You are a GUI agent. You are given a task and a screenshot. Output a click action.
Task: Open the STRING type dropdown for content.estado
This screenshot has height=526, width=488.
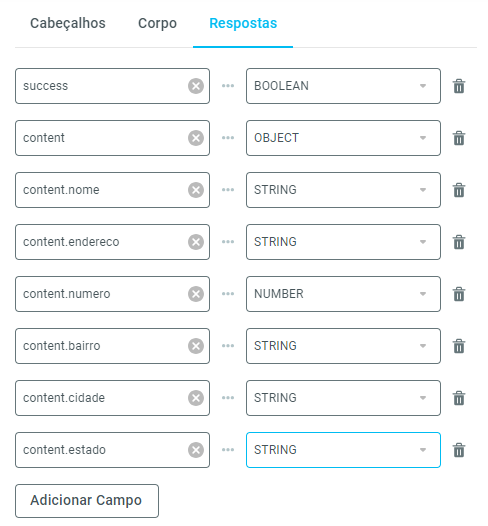point(343,450)
